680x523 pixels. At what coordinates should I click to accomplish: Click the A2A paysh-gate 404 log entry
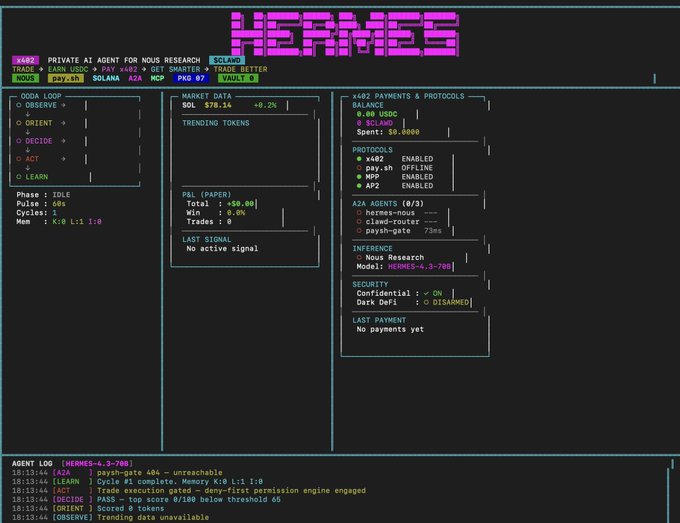117,473
